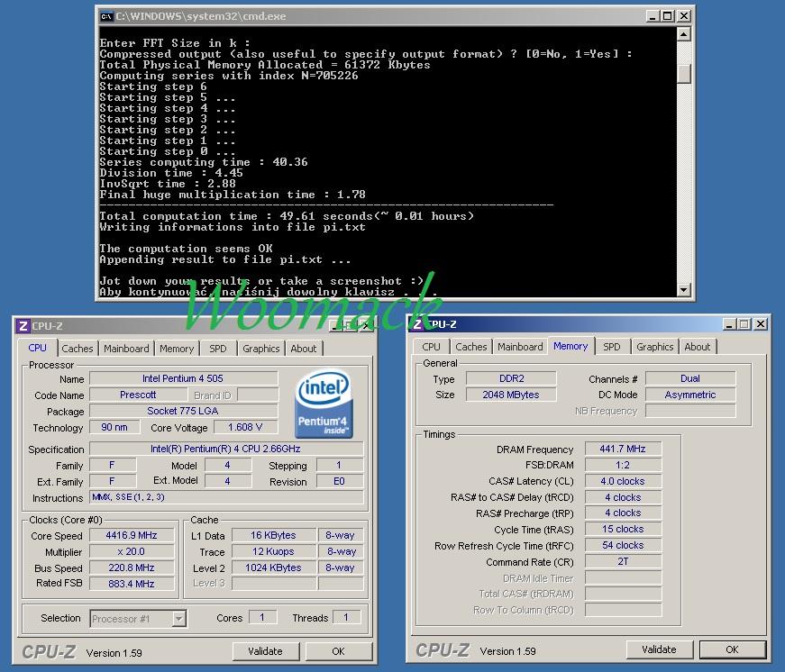Open About tab in right CPU-Z
The height and width of the screenshot is (672, 785).
click(x=697, y=347)
